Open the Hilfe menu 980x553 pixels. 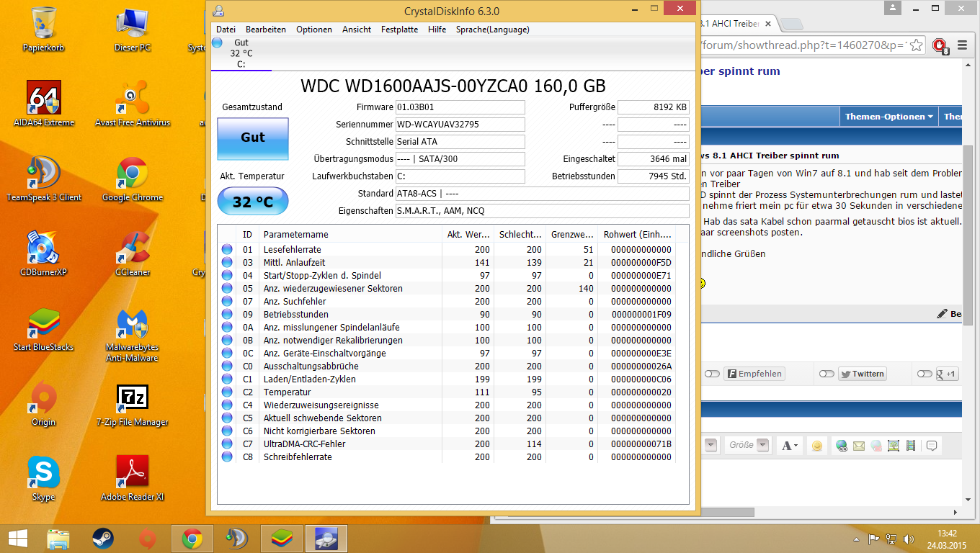437,30
